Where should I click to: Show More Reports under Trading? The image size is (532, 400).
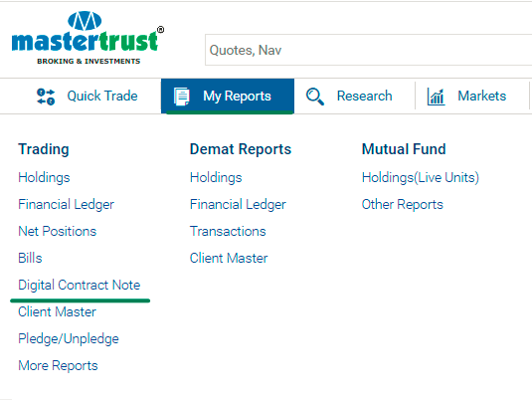58,365
